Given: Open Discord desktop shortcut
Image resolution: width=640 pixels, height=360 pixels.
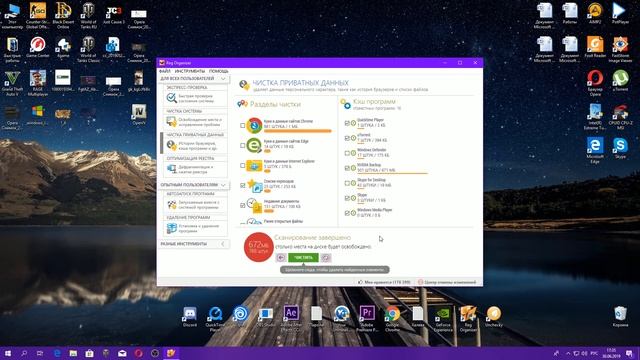Looking at the screenshot, I should [190, 317].
